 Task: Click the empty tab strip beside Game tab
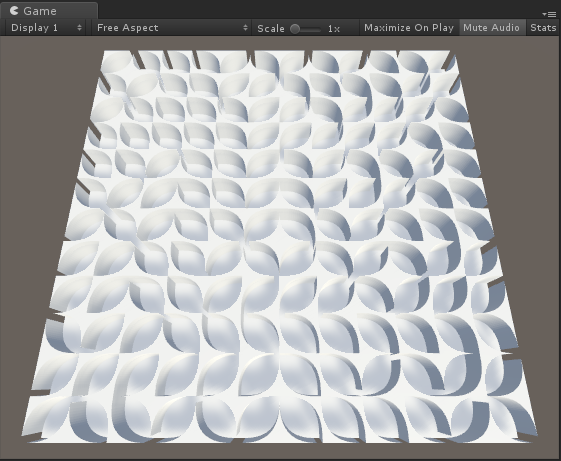318,10
